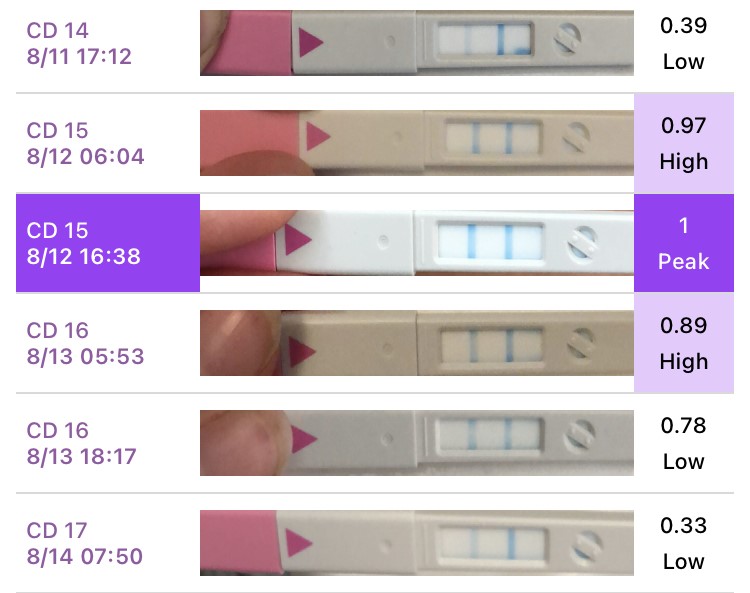Viewport: 750px width, 593px height.
Task: Tap the 0.39 Low result
Action: coord(684,44)
